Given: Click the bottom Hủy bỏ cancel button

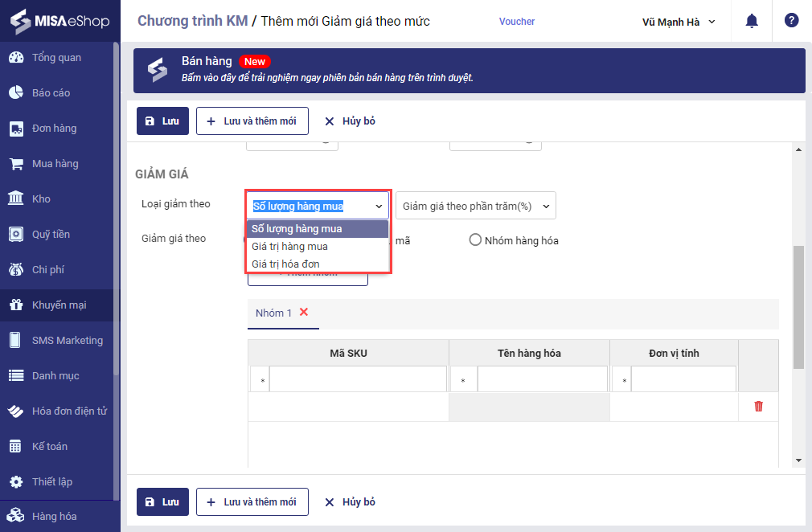Looking at the screenshot, I should coord(350,502).
